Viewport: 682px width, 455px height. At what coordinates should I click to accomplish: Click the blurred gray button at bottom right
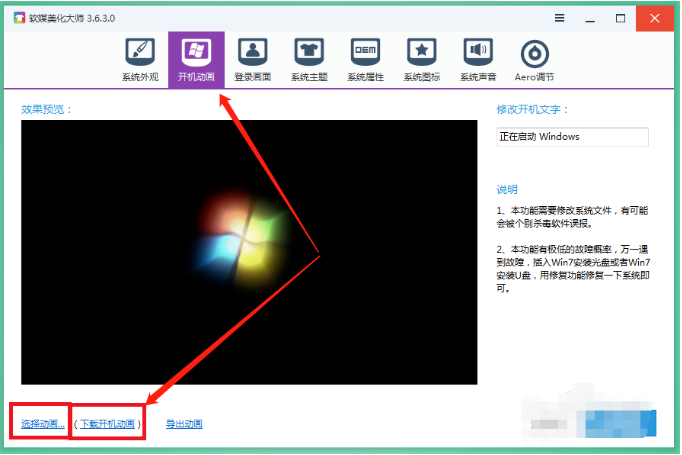(549, 424)
